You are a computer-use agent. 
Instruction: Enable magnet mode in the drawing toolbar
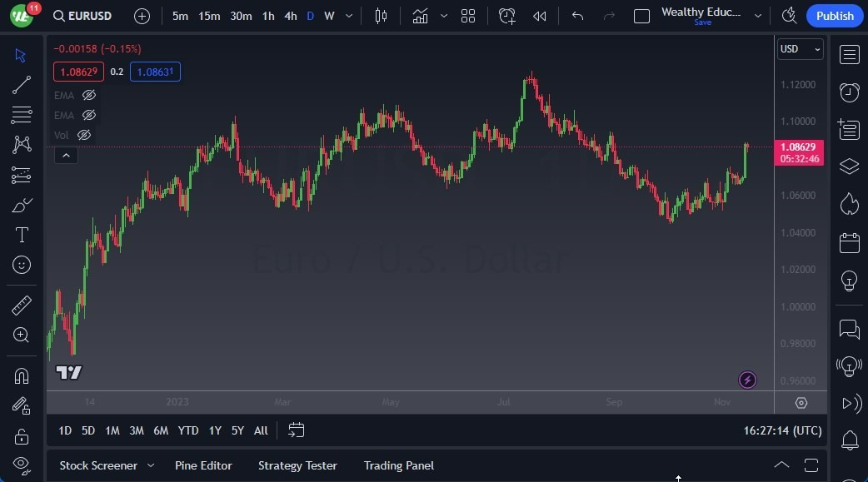(21, 375)
